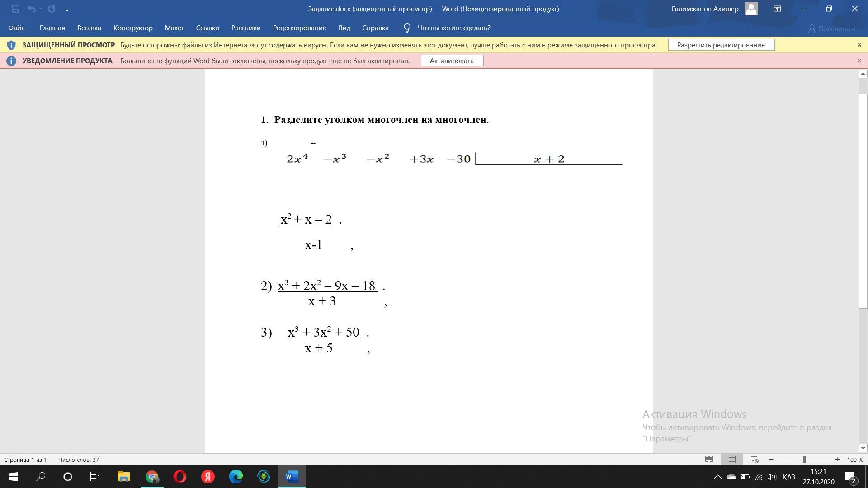
Task: Open Cortana circle icon on taskbar
Action: click(68, 477)
